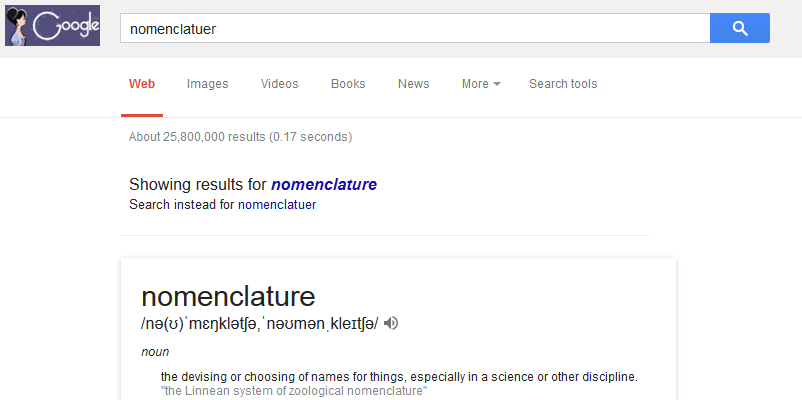Select the Web tab

coord(142,84)
